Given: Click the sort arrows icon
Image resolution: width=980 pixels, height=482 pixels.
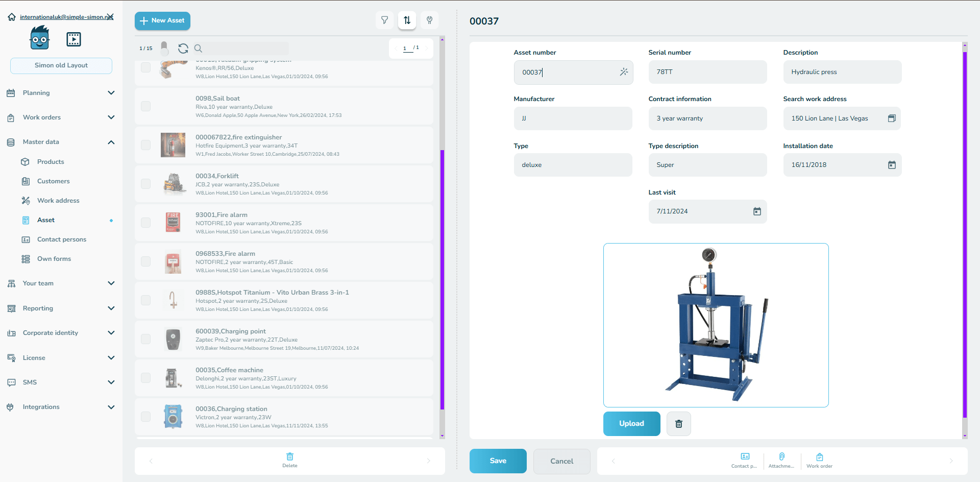Looking at the screenshot, I should click(x=407, y=20).
